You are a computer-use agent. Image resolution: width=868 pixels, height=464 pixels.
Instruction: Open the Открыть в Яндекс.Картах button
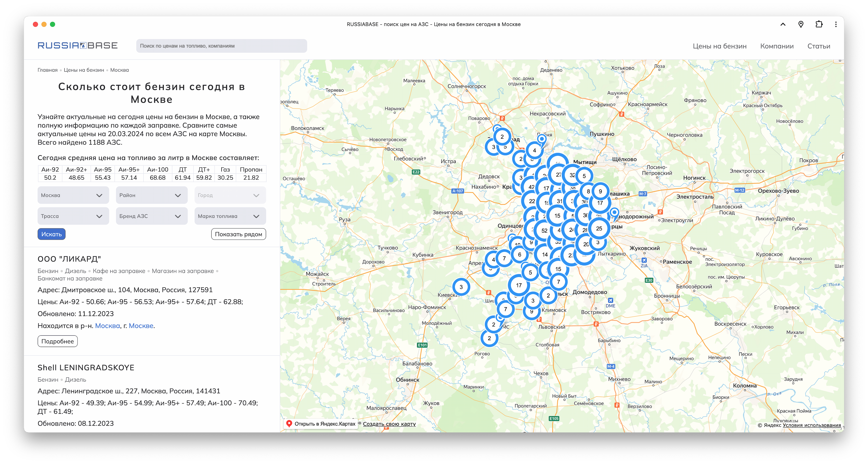coord(321,424)
